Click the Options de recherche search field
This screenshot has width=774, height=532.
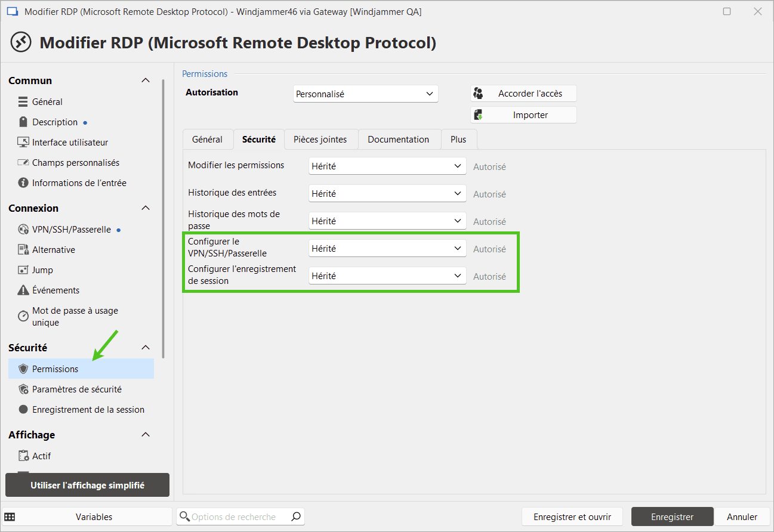click(x=239, y=517)
